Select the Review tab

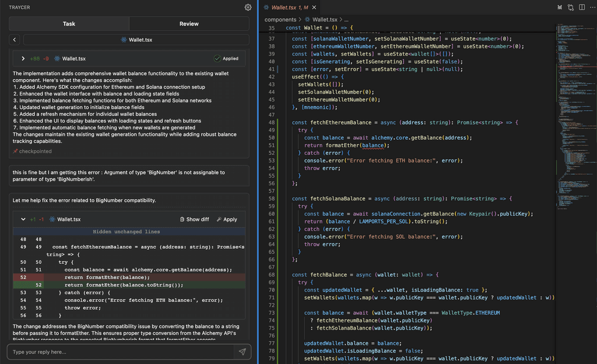pos(188,24)
